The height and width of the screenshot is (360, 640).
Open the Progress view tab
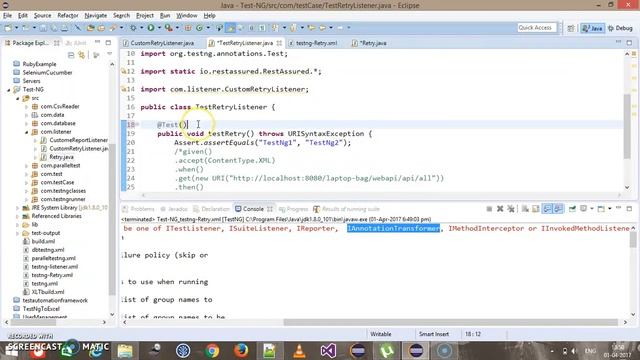coord(293,209)
